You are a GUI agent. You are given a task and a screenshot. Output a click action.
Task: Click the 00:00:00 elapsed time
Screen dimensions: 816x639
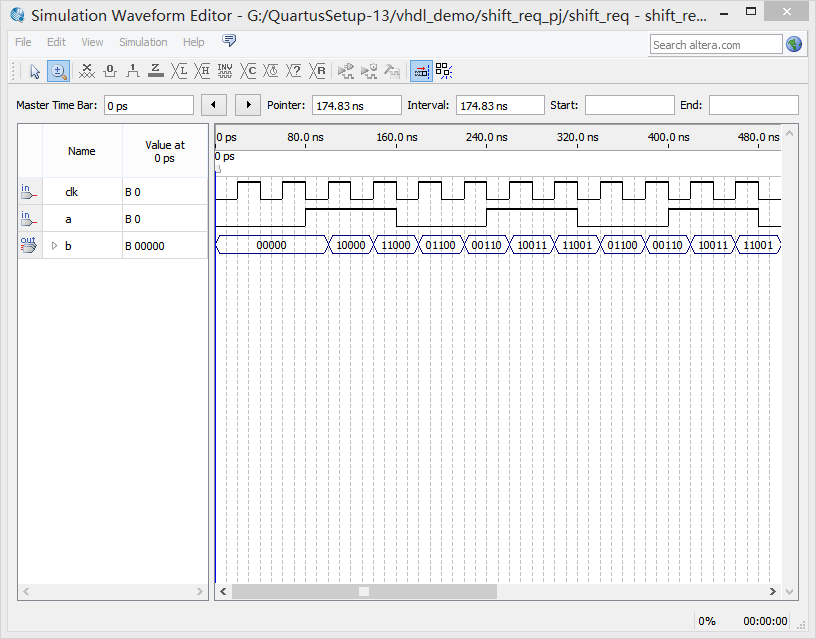point(765,621)
